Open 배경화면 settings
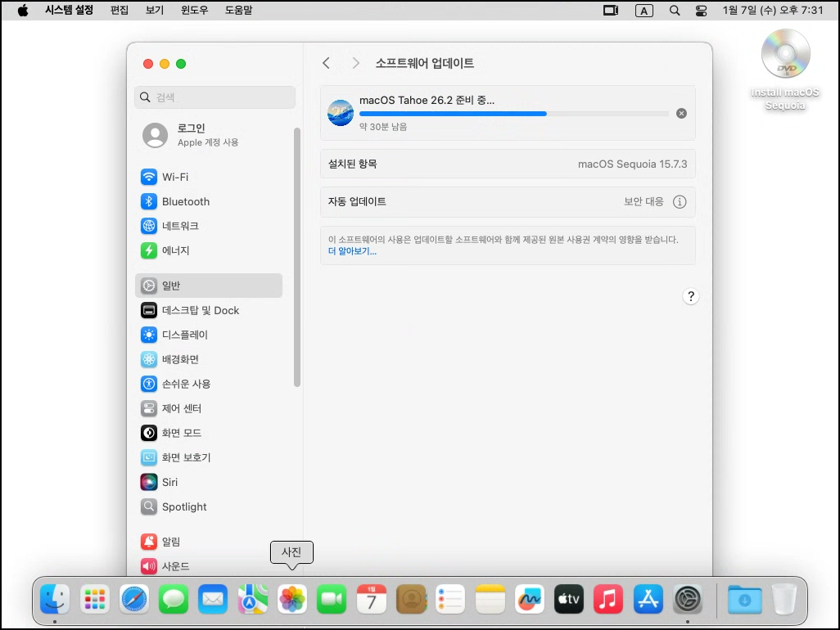This screenshot has height=630, width=840. pyautogui.click(x=209, y=359)
